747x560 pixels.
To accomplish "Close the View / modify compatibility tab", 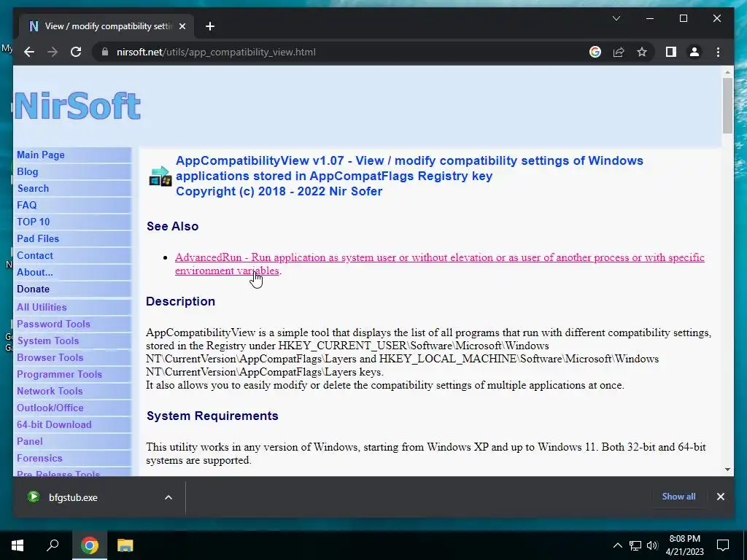I will pos(182,26).
